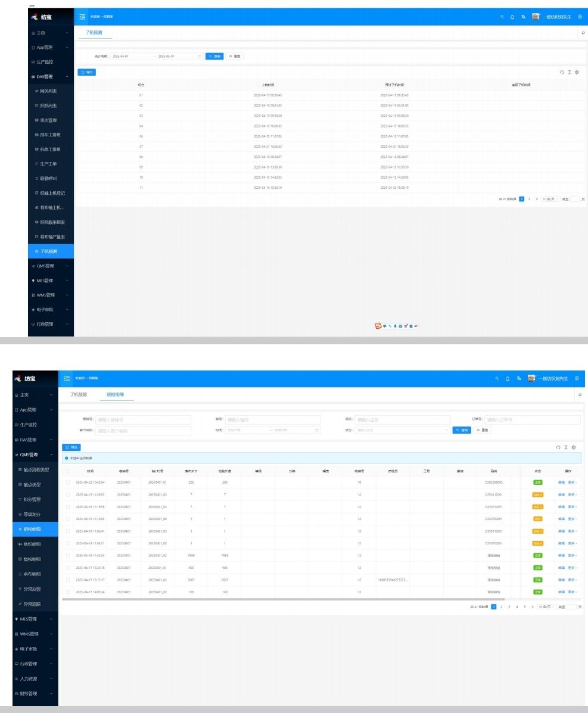Tick checkbox for row 2025-04-17 14:03:24
588x713 pixels.
click(x=69, y=592)
